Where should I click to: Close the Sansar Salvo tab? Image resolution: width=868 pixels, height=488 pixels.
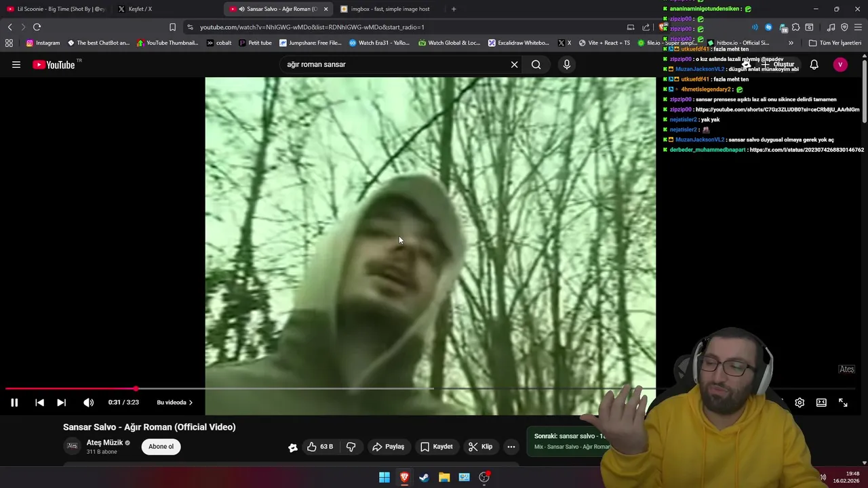click(x=325, y=9)
